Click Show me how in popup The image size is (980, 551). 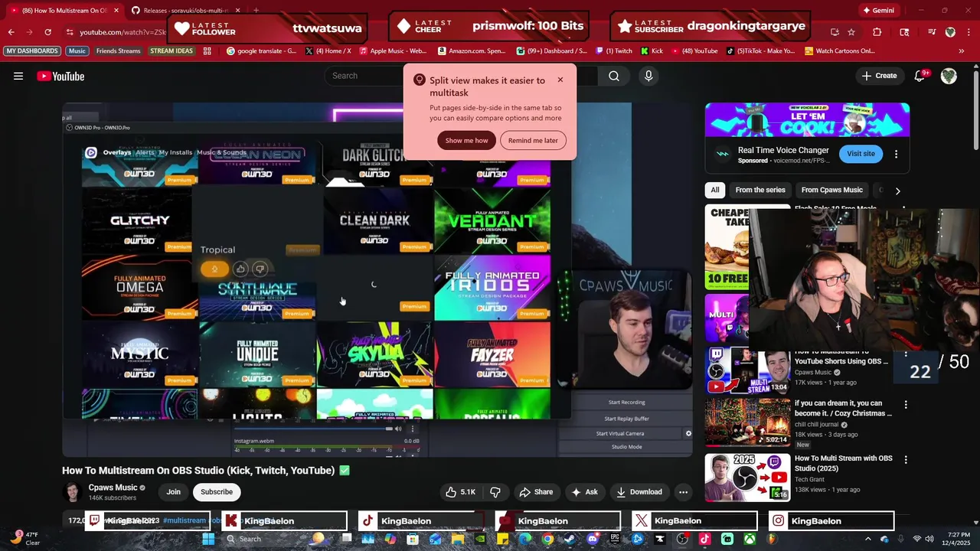tap(466, 140)
